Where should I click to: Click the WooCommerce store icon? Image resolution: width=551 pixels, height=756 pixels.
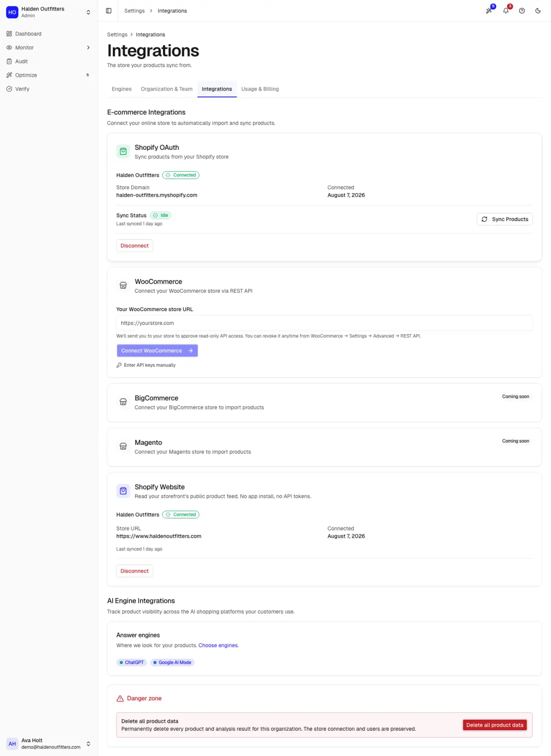(123, 285)
